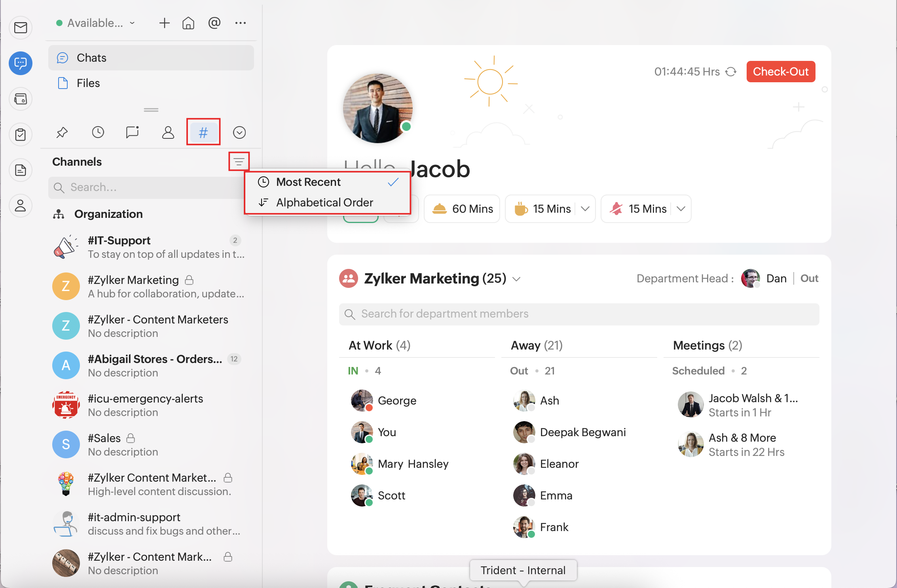The image size is (897, 588).
Task: Refresh the work hours timer
Action: tap(731, 72)
